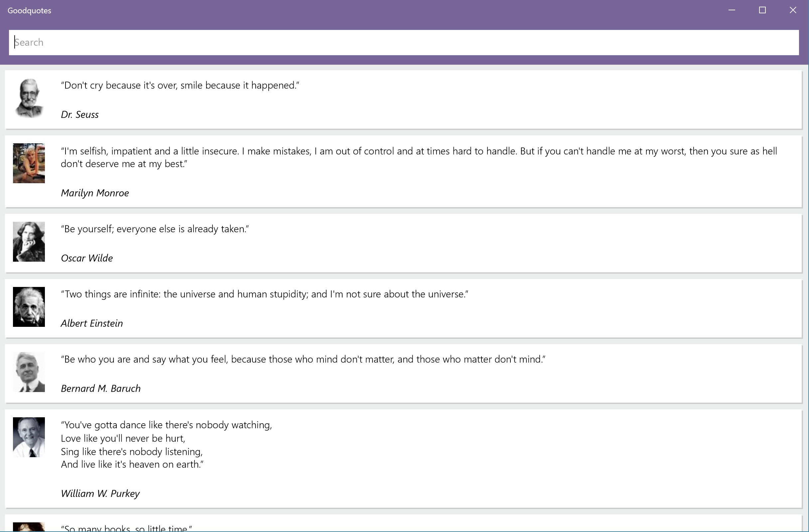The height and width of the screenshot is (532, 809).
Task: Click the "I'm selfish, impatient" quote text
Action: pyautogui.click(x=418, y=157)
